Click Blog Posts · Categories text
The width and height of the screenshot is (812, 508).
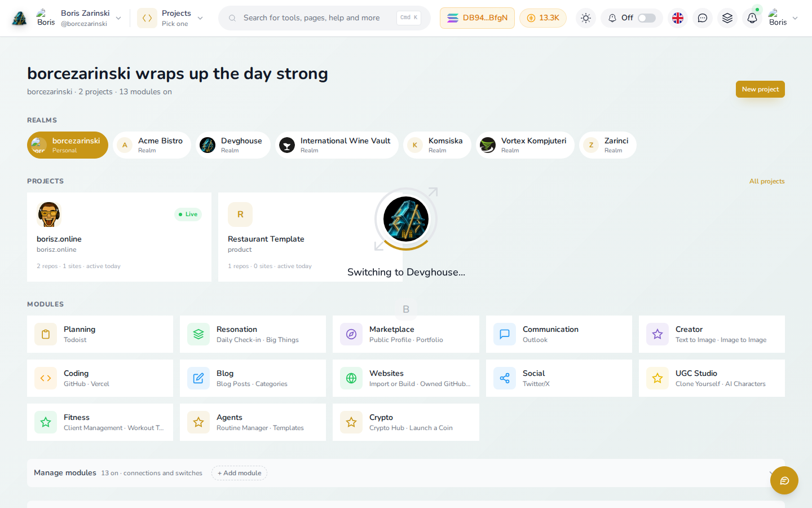click(x=252, y=384)
